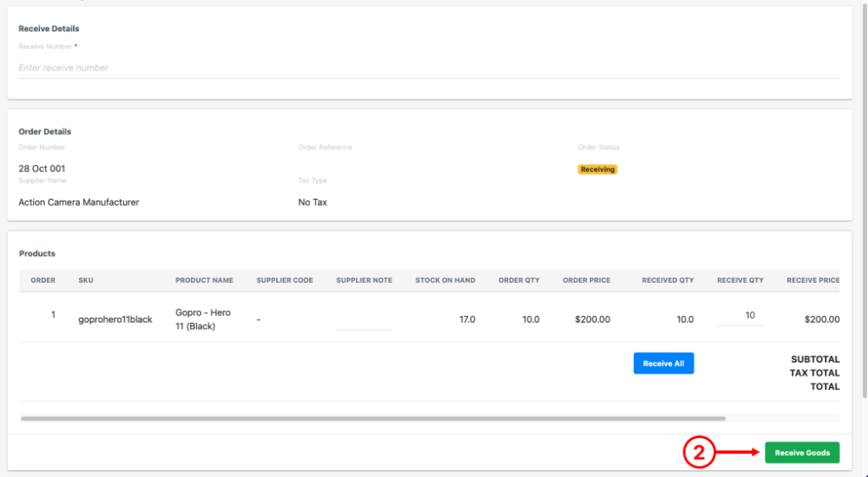This screenshot has width=868, height=477.
Task: Click the Received Qty column header
Action: coord(668,280)
